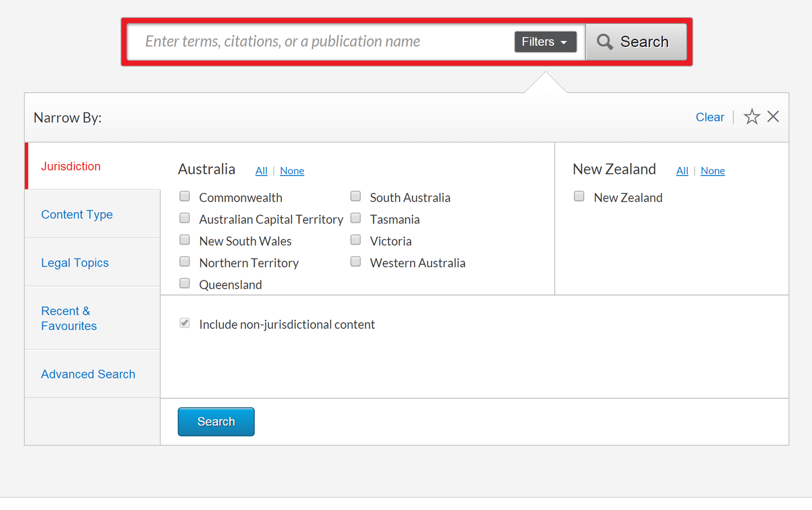Click the star favourite icon

tap(752, 117)
